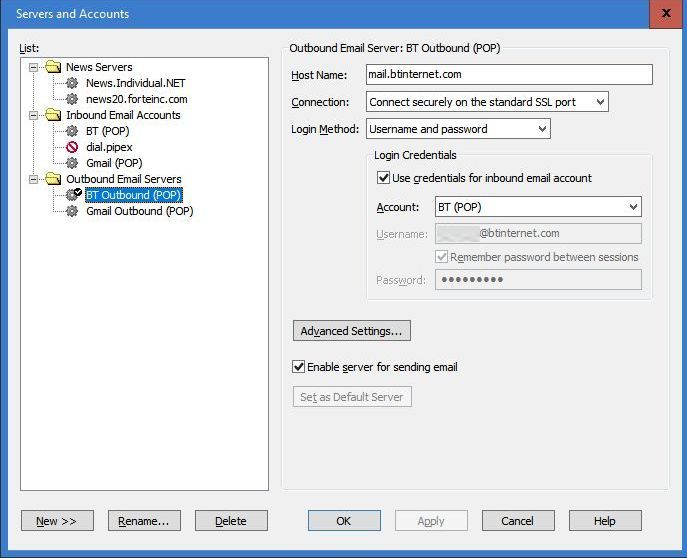Click the BT (POP) inbound account icon
Image resolution: width=687 pixels, height=558 pixels.
[72, 131]
